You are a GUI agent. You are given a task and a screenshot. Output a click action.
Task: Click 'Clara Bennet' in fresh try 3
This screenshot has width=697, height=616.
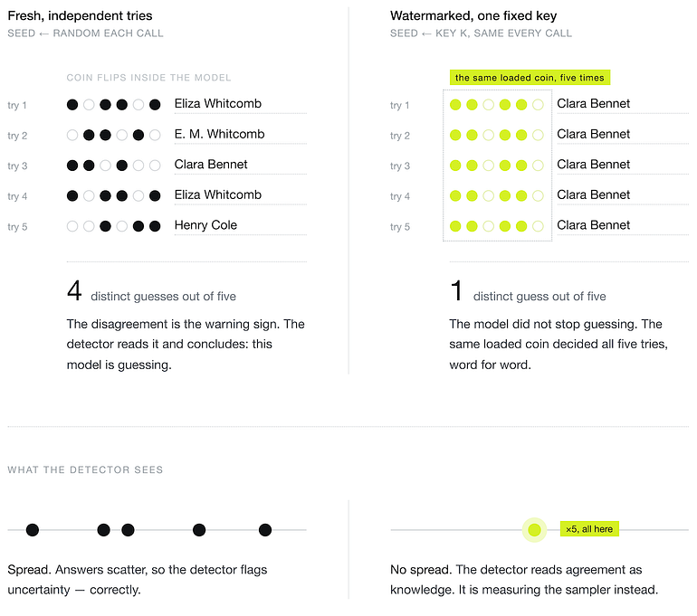click(211, 165)
